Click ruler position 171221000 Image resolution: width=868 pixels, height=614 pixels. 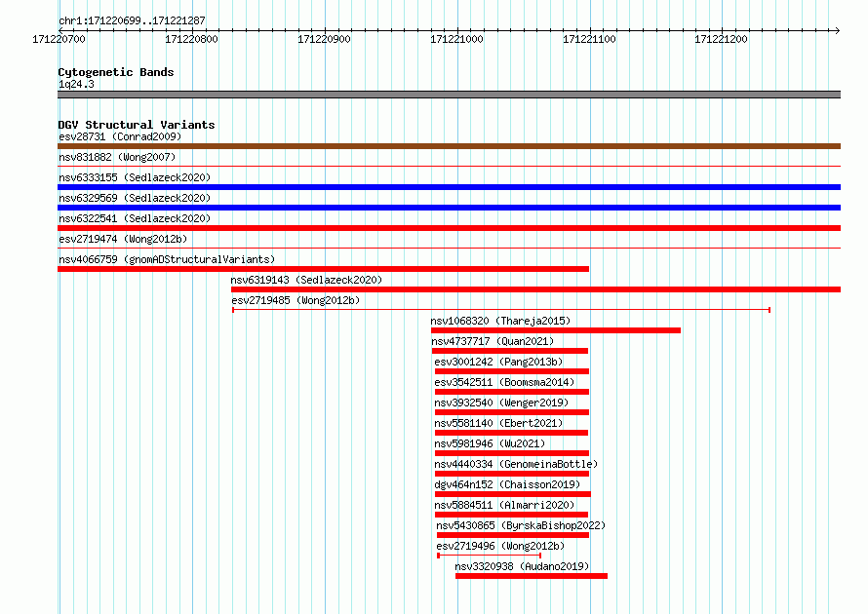456,39
